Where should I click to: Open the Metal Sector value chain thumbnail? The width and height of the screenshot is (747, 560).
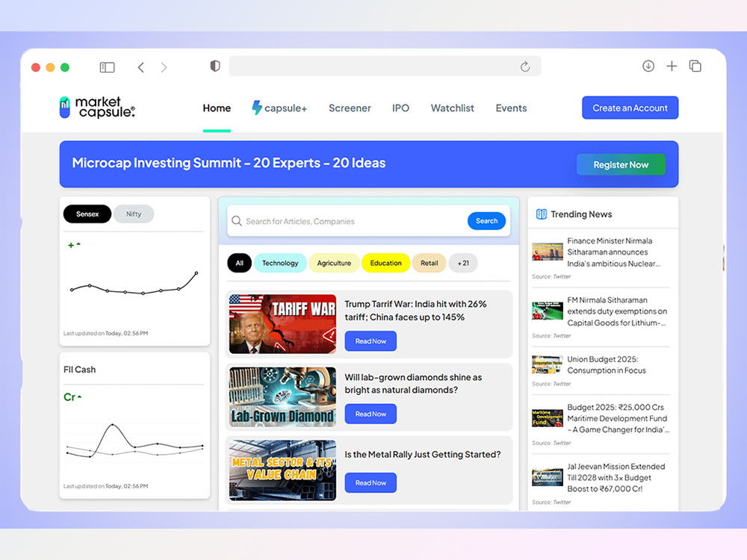coord(282,470)
